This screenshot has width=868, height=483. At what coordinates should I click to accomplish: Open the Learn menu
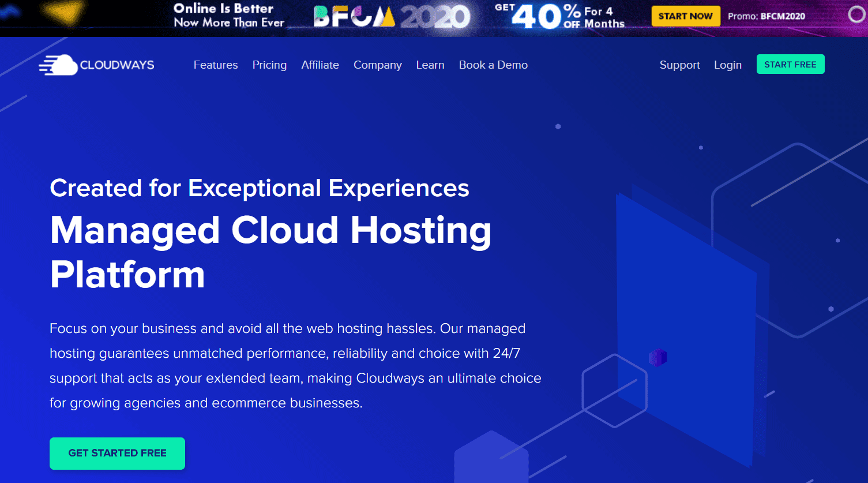[x=430, y=65]
